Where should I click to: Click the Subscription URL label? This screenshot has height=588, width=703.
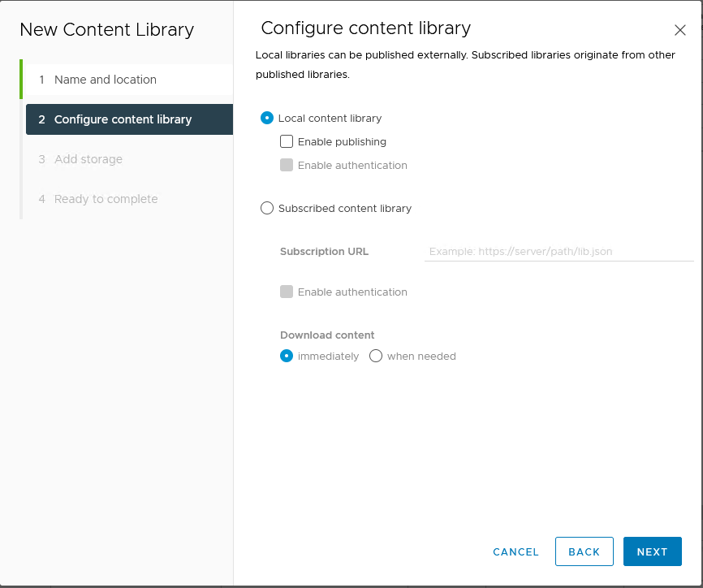(x=324, y=252)
